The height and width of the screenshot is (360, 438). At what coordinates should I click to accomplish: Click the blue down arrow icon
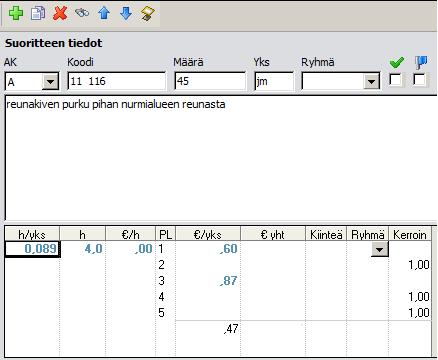coord(126,14)
